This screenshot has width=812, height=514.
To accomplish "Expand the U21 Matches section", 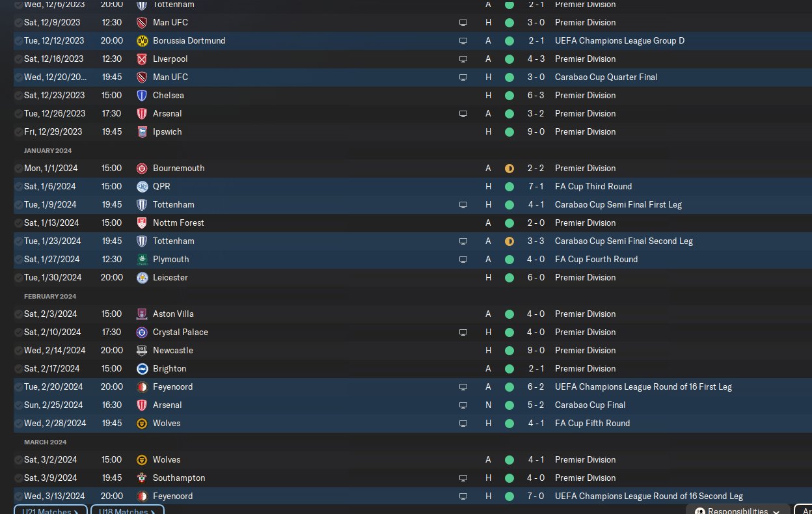I will pos(51,511).
